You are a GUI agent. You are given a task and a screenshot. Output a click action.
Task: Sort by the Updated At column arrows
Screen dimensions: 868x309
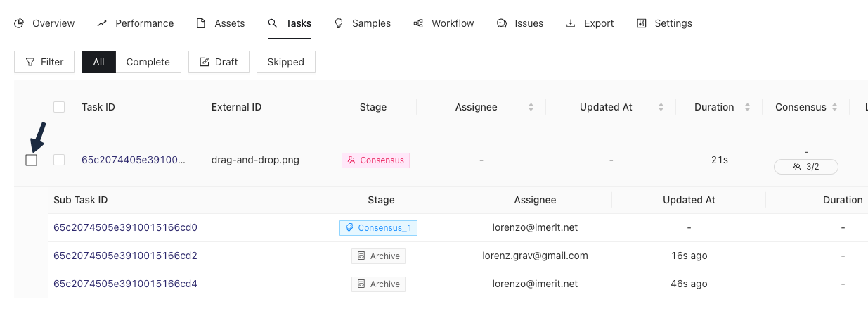pos(661,108)
